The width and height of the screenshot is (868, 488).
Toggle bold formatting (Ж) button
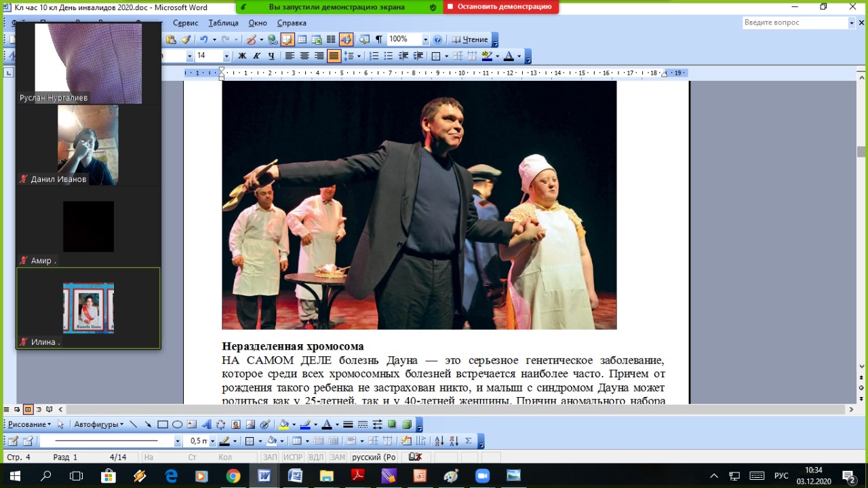point(242,56)
